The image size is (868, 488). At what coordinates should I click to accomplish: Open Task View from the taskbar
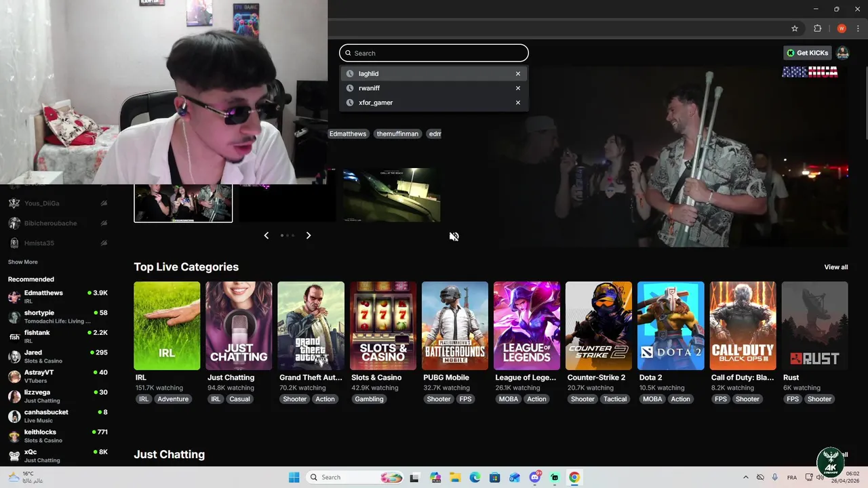(414, 477)
